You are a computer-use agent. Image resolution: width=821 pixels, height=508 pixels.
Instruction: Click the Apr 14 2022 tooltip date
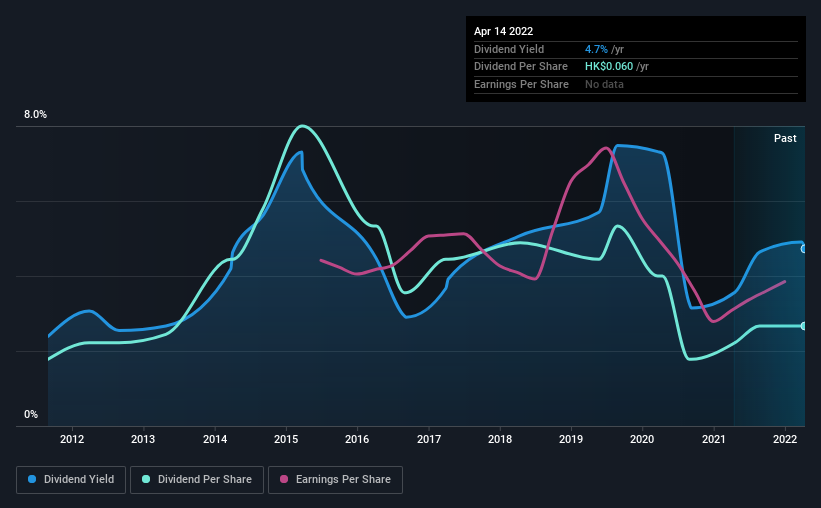click(503, 31)
